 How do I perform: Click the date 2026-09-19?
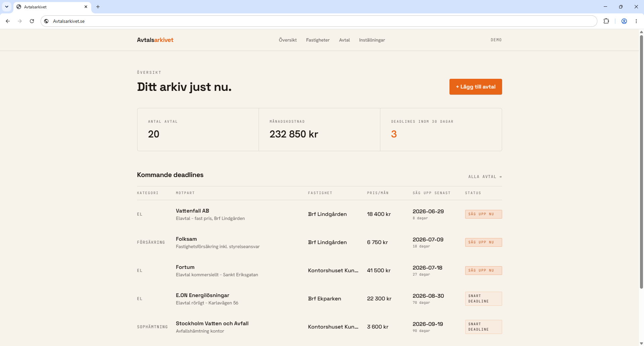point(428,324)
